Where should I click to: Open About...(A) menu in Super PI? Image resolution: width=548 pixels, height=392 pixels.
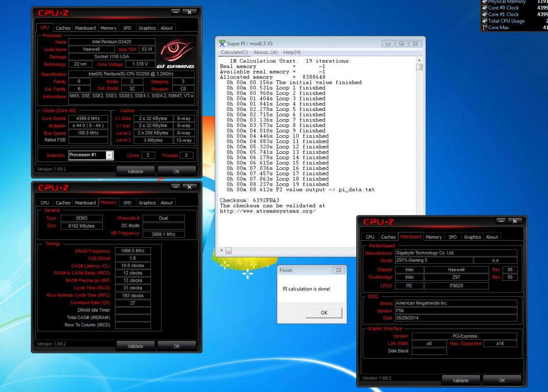(x=265, y=52)
